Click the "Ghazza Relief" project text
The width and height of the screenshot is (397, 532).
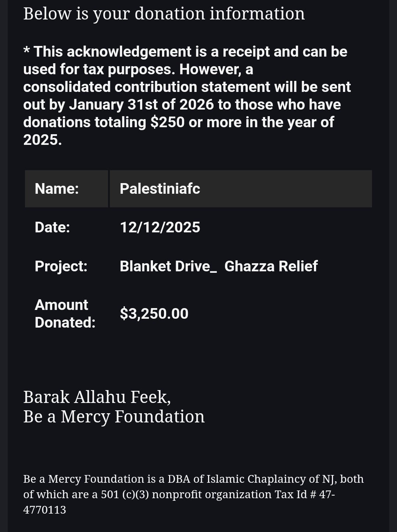(271, 266)
